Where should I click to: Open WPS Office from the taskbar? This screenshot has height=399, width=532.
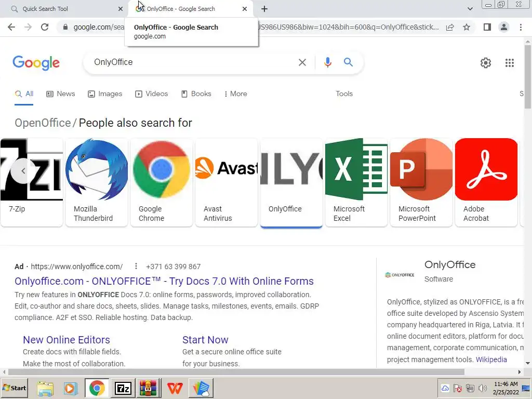[175, 389]
